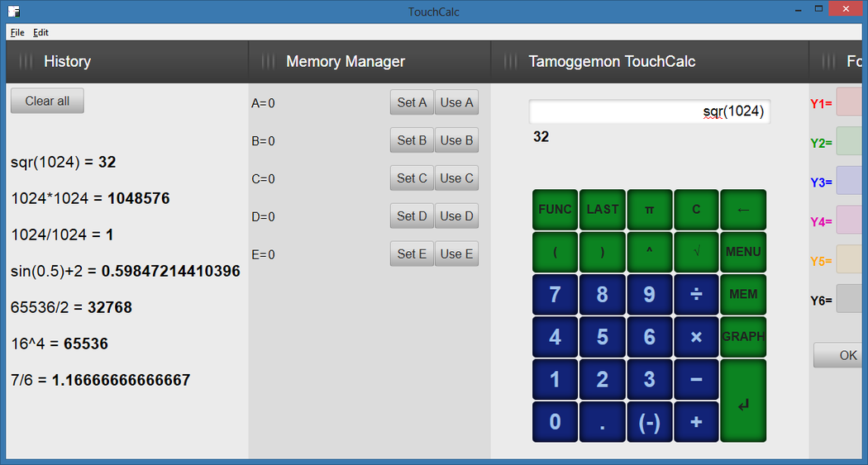
Task: Open the Edit menu
Action: (41, 32)
